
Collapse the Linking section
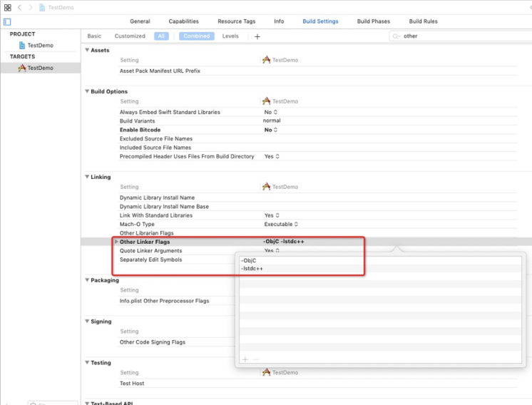(87, 177)
